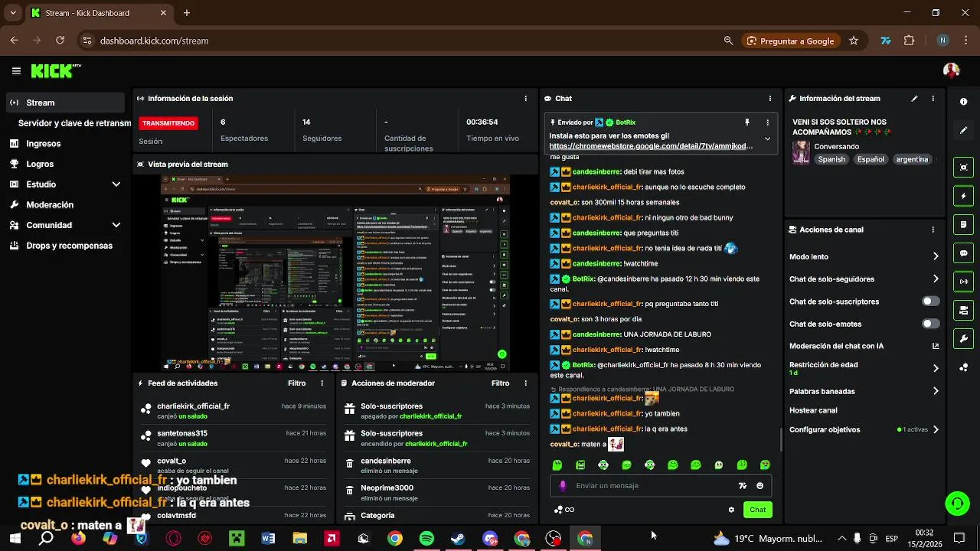Unpin the BotRix pinned message
Screen dimensions: 980x551
(x=746, y=122)
